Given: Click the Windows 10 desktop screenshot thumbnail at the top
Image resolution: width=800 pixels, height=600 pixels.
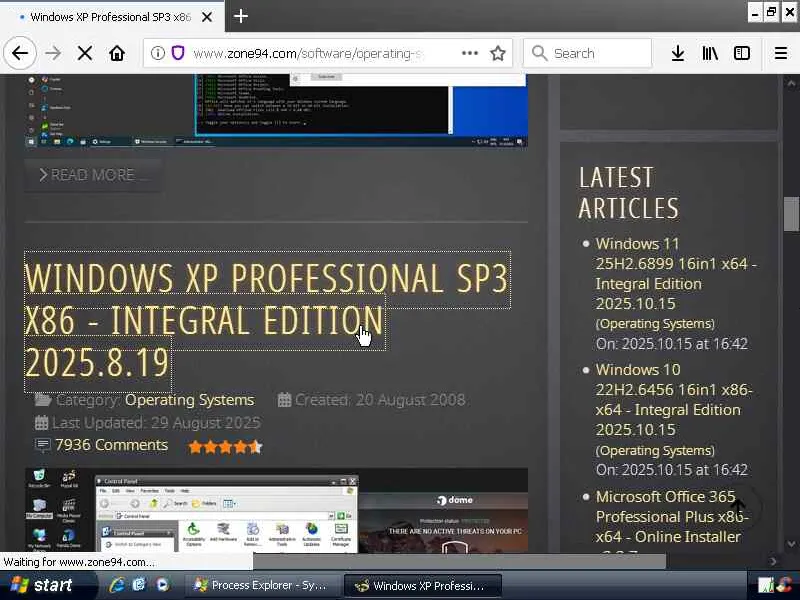Looking at the screenshot, I should pyautogui.click(x=276, y=110).
